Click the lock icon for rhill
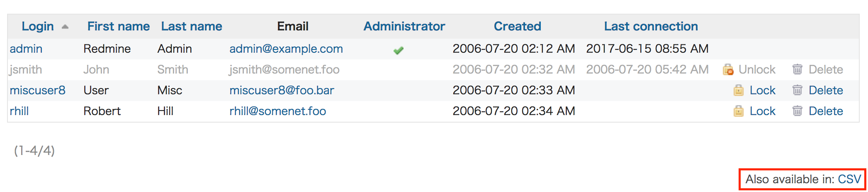868x192 pixels. click(739, 111)
